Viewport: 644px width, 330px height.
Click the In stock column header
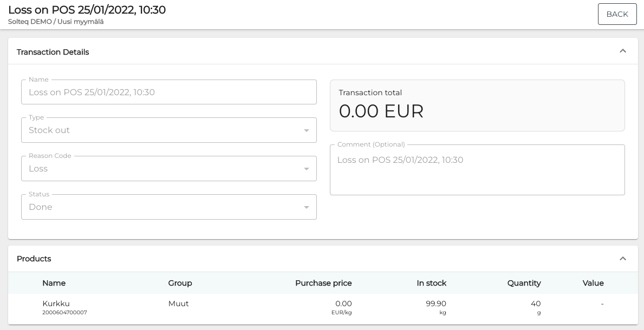pos(431,283)
